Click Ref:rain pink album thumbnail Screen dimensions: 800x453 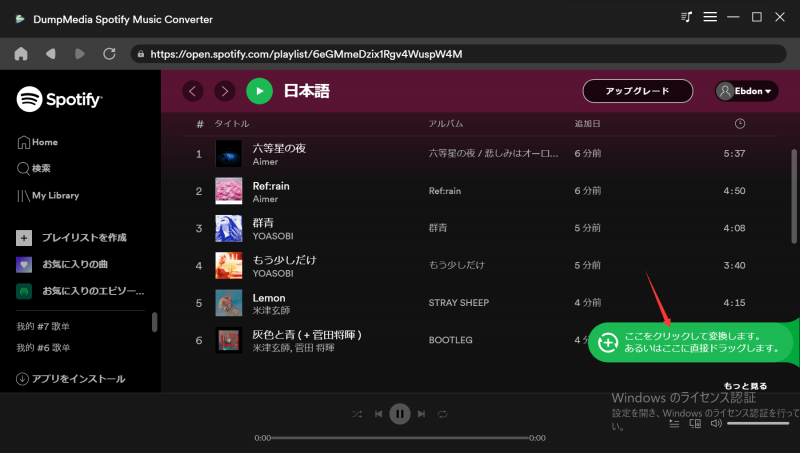(229, 191)
